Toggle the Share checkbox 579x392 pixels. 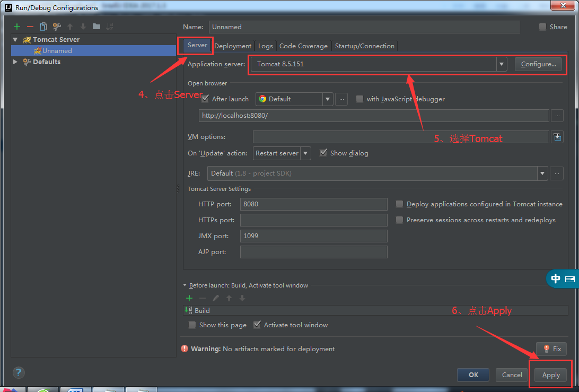click(x=542, y=27)
